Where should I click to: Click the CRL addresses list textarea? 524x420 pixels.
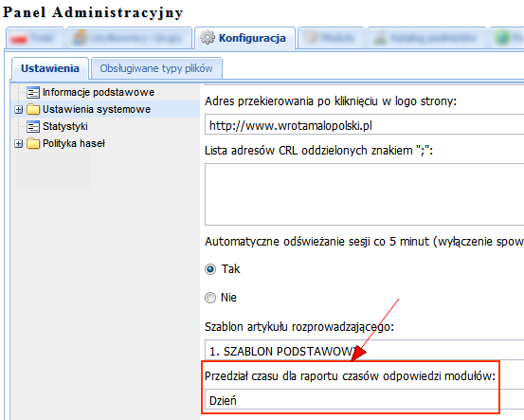[364, 194]
